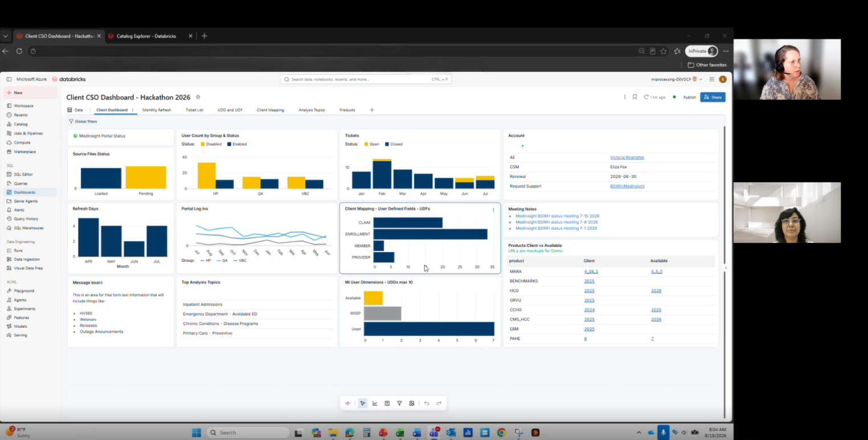Open the user avatar E menu
The image size is (868, 440).
[723, 79]
